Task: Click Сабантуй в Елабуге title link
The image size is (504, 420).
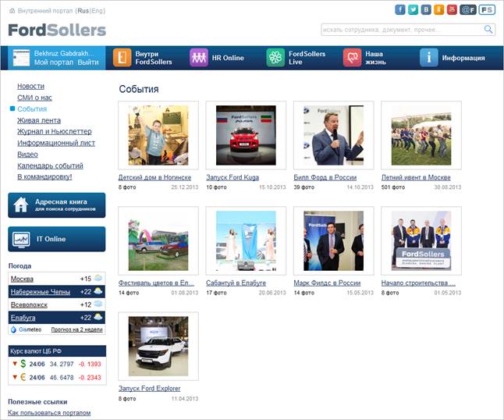Action: (236, 283)
